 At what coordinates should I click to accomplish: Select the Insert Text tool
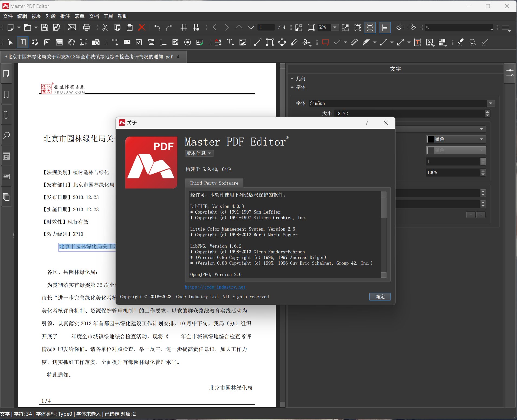[230, 42]
